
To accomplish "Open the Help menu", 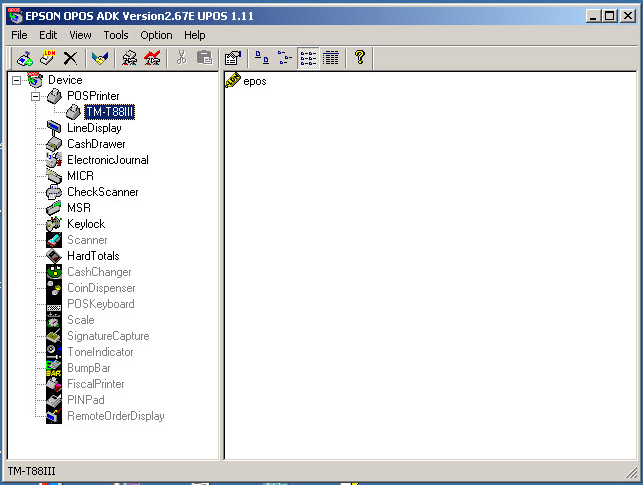I will tap(195, 35).
